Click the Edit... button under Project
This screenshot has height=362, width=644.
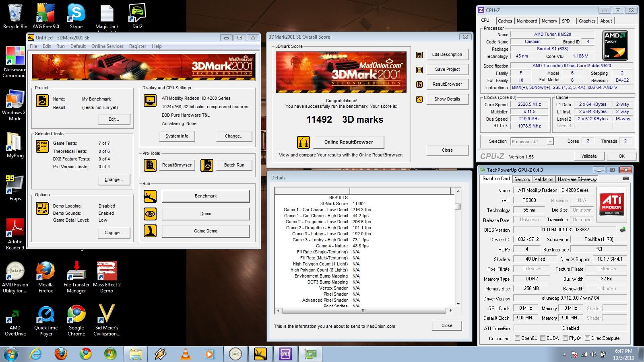(114, 119)
